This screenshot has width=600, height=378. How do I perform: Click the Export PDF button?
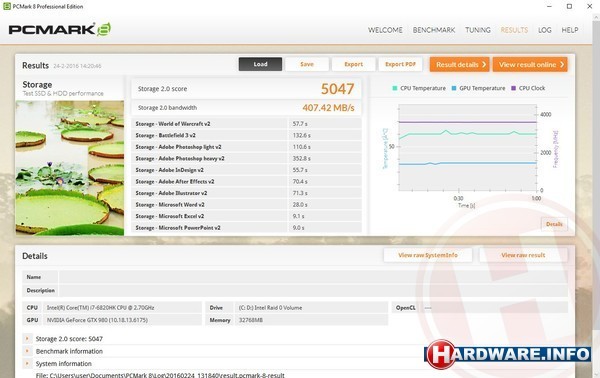coord(400,64)
